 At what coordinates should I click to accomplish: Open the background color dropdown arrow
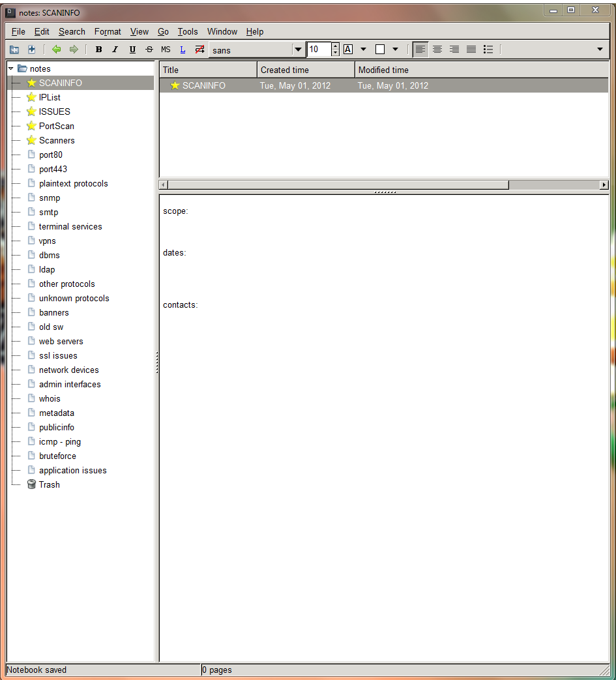[x=396, y=50]
